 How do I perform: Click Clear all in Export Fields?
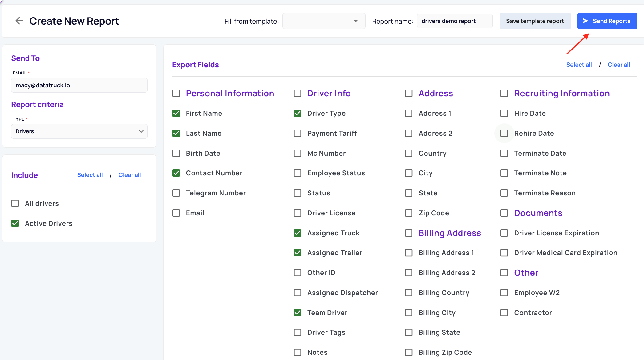619,65
